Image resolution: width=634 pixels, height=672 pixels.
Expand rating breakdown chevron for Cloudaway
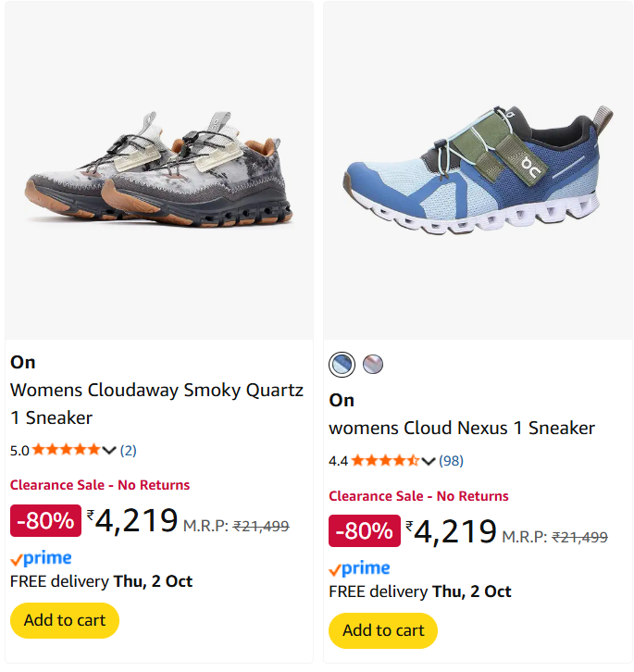point(109,451)
